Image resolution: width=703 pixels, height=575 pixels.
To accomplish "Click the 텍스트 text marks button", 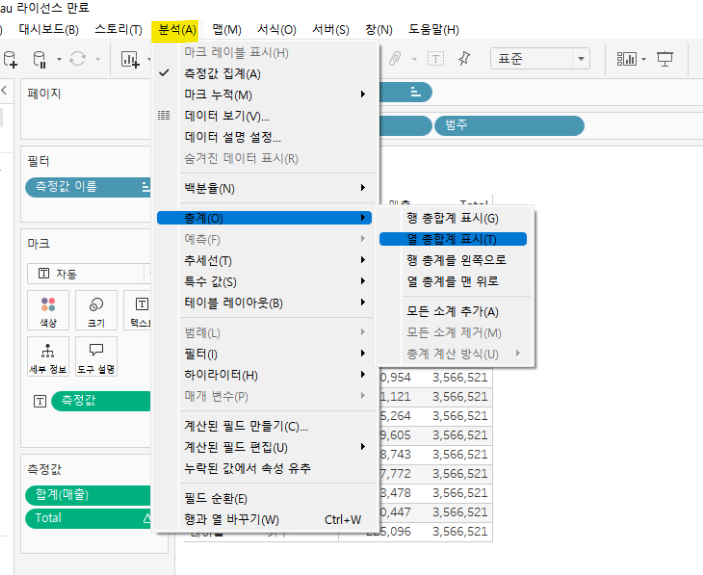I will tap(138, 310).
